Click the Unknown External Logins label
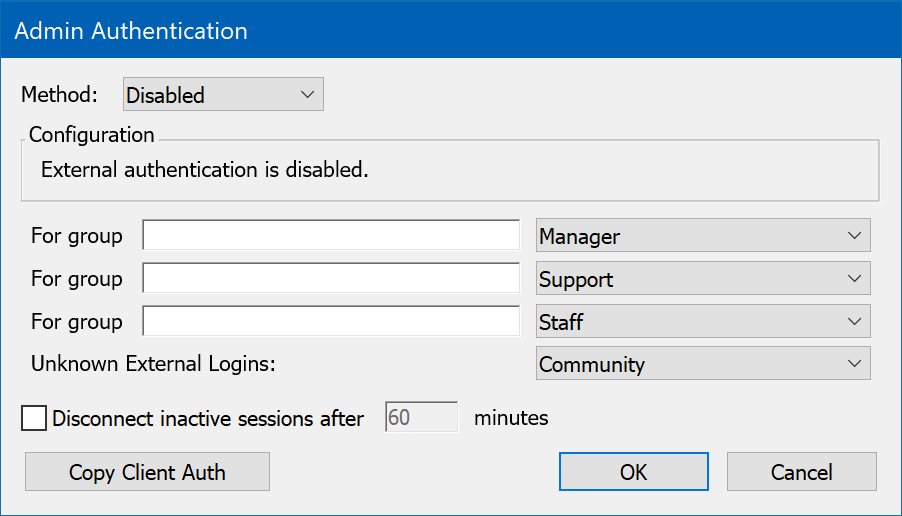The height and width of the screenshot is (516, 902). pyautogui.click(x=153, y=365)
